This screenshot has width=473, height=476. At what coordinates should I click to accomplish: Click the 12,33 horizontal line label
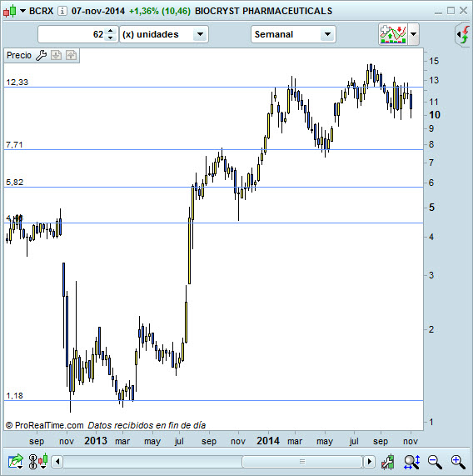point(17,83)
